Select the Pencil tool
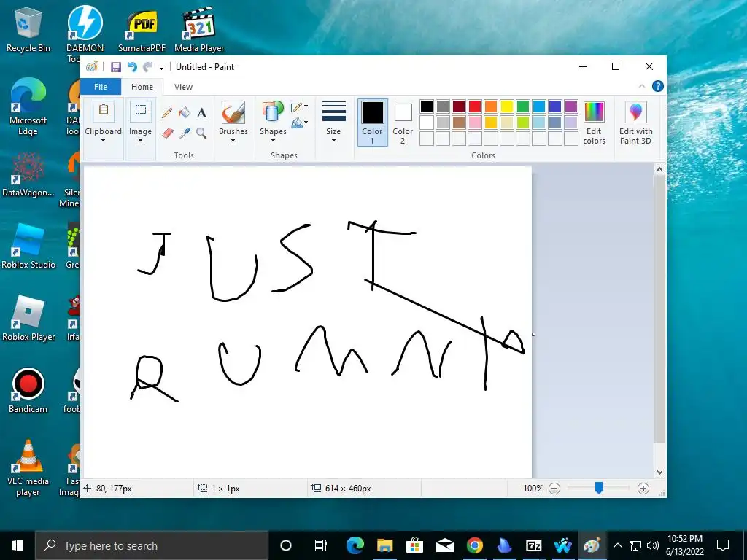The height and width of the screenshot is (560, 747). click(x=167, y=113)
